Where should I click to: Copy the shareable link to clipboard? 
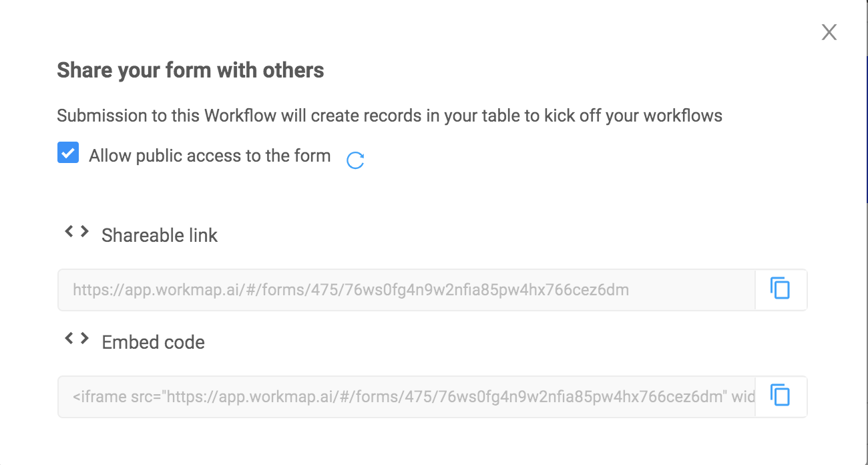coord(780,289)
